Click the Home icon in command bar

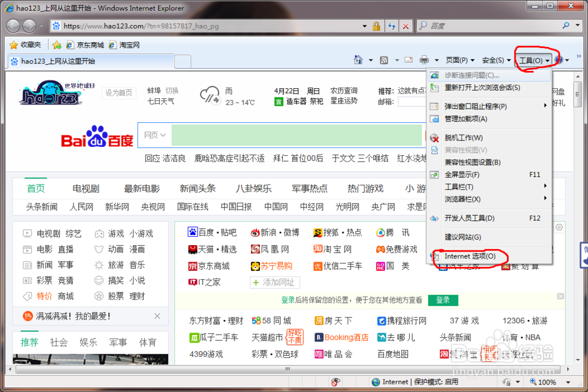[359, 60]
